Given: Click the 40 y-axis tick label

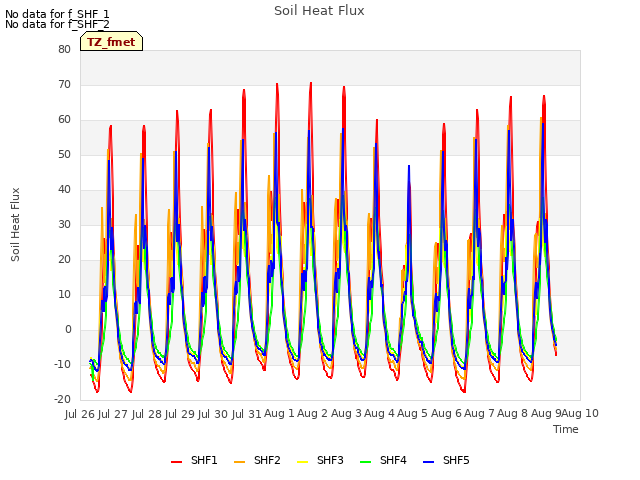Looking at the screenshot, I should [x=64, y=189].
